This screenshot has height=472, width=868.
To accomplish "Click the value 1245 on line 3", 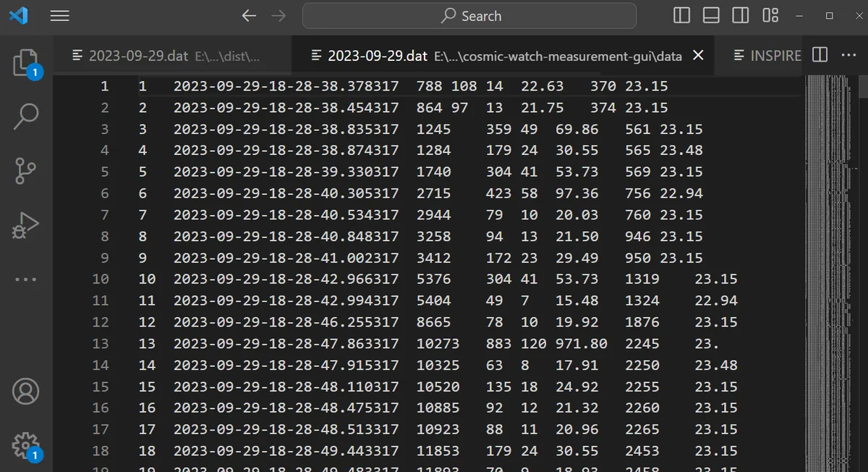I will coord(433,129).
